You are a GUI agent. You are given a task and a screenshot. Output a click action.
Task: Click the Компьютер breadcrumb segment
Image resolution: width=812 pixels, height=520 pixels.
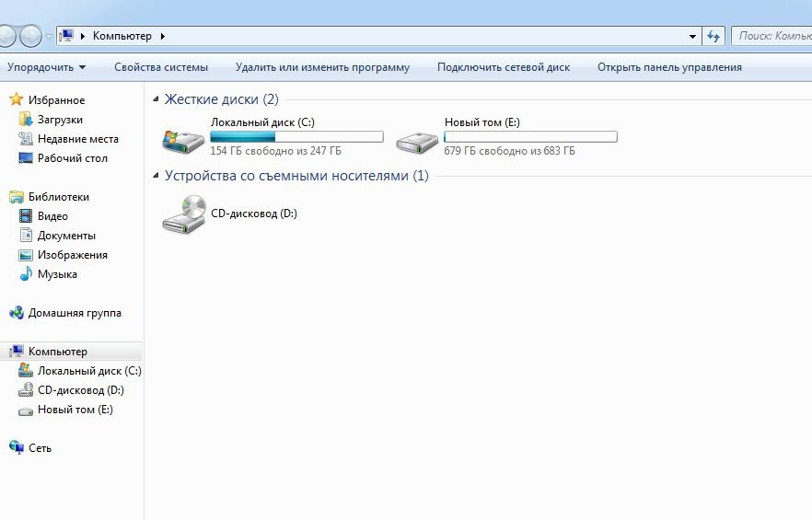(122, 36)
